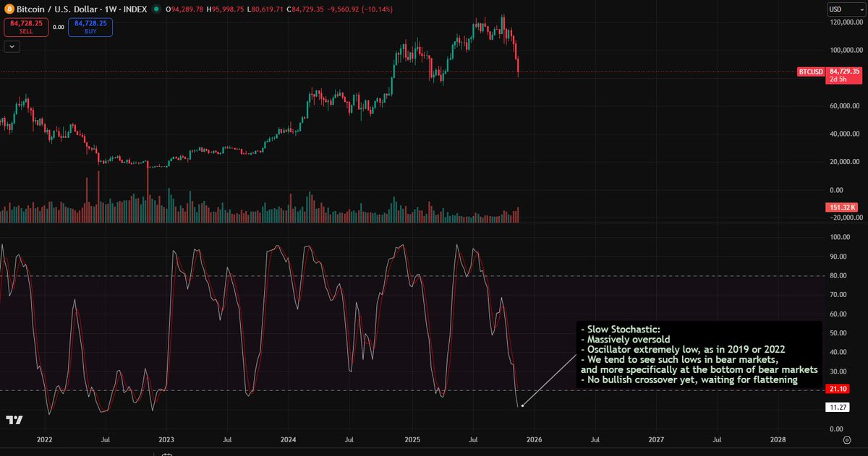Click the high value H95,998.75
The width and height of the screenshot is (868, 456).
coord(226,9)
